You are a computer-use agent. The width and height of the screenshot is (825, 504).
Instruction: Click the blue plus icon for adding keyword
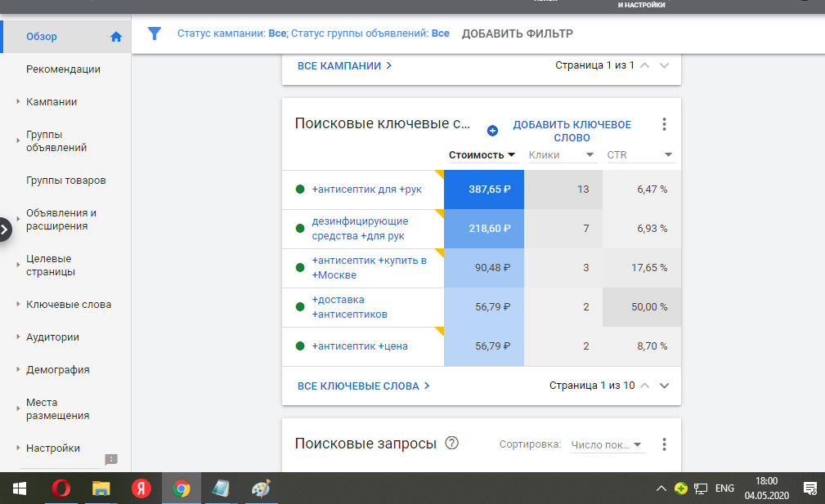click(492, 131)
